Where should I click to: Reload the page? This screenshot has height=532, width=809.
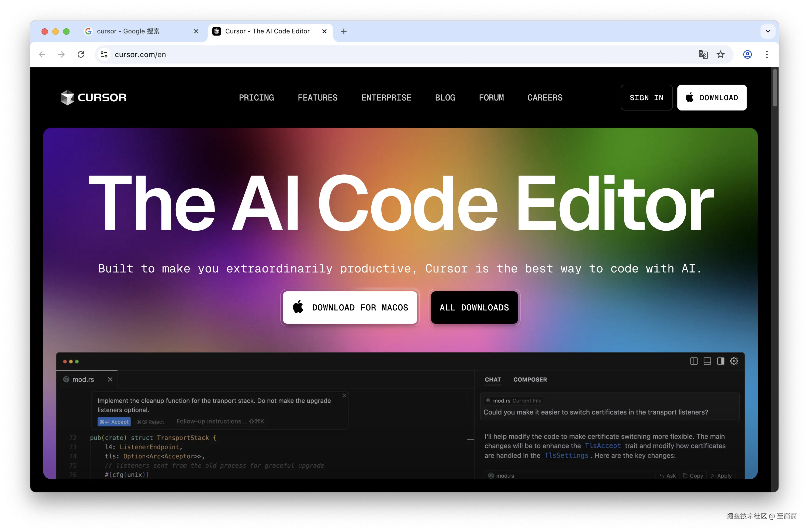[81, 54]
